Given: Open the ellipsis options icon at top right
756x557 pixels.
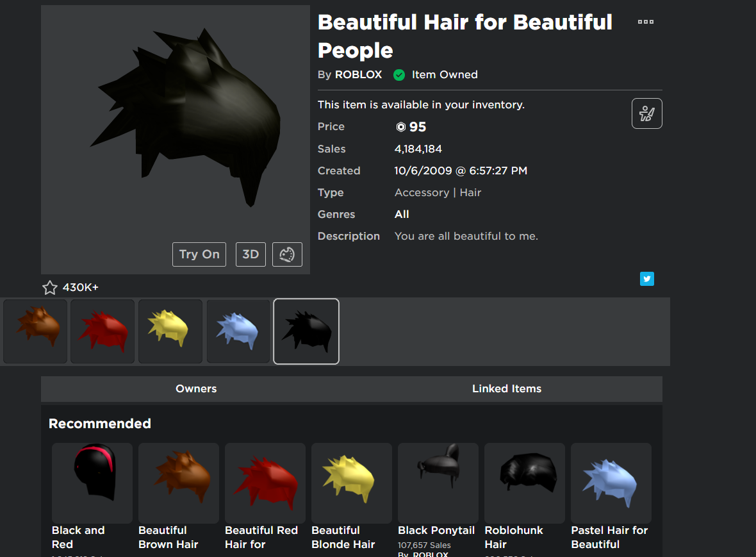Looking at the screenshot, I should pyautogui.click(x=645, y=21).
